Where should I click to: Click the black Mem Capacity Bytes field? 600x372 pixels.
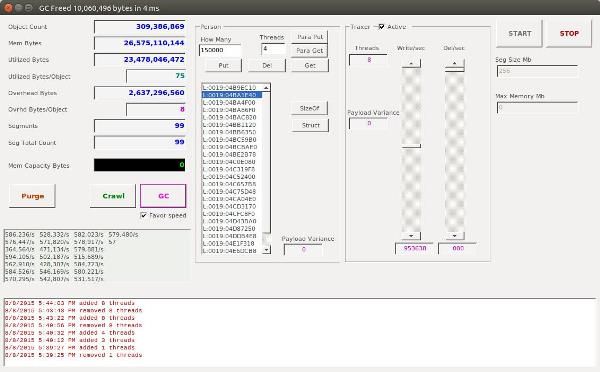click(x=140, y=165)
